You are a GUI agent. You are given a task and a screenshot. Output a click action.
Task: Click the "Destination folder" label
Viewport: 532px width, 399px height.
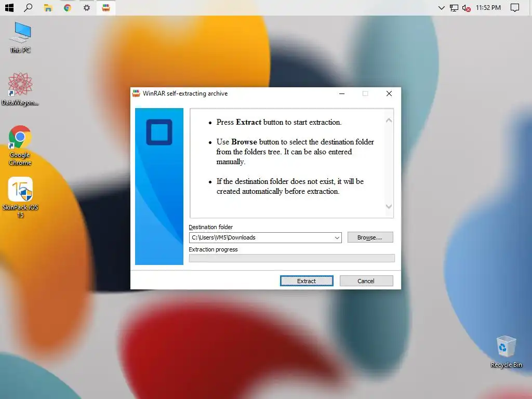coord(211,227)
